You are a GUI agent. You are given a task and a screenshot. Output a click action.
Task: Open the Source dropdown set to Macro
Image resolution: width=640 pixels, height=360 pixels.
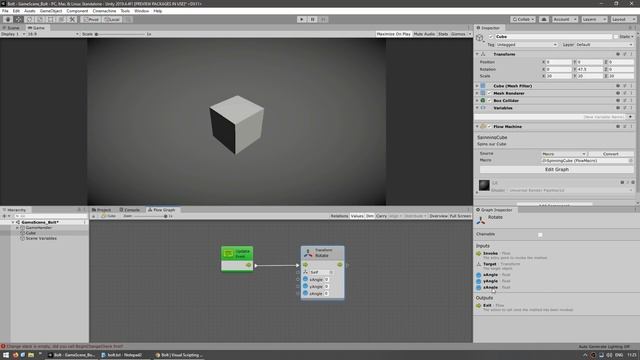(564, 154)
